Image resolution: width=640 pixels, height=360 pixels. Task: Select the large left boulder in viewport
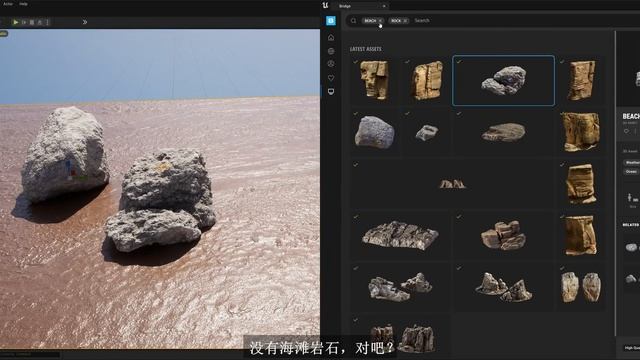coord(64,155)
